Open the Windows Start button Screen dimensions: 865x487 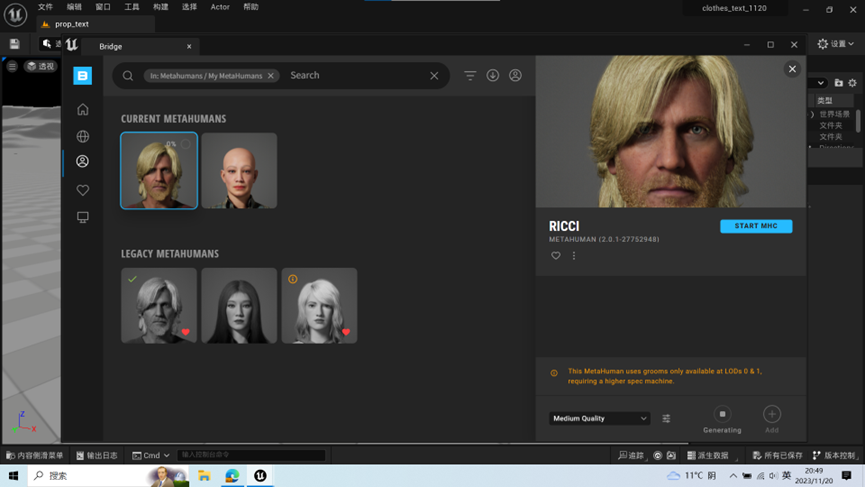(13, 475)
